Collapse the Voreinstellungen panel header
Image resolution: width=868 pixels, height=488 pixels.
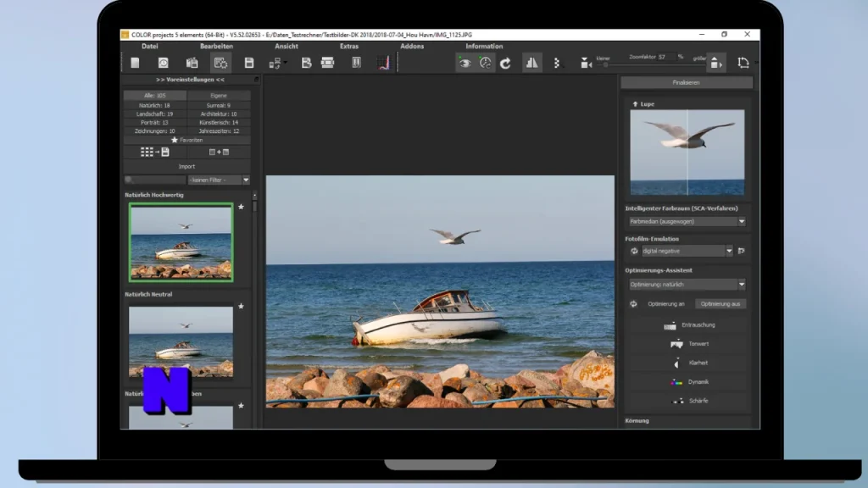[190, 80]
